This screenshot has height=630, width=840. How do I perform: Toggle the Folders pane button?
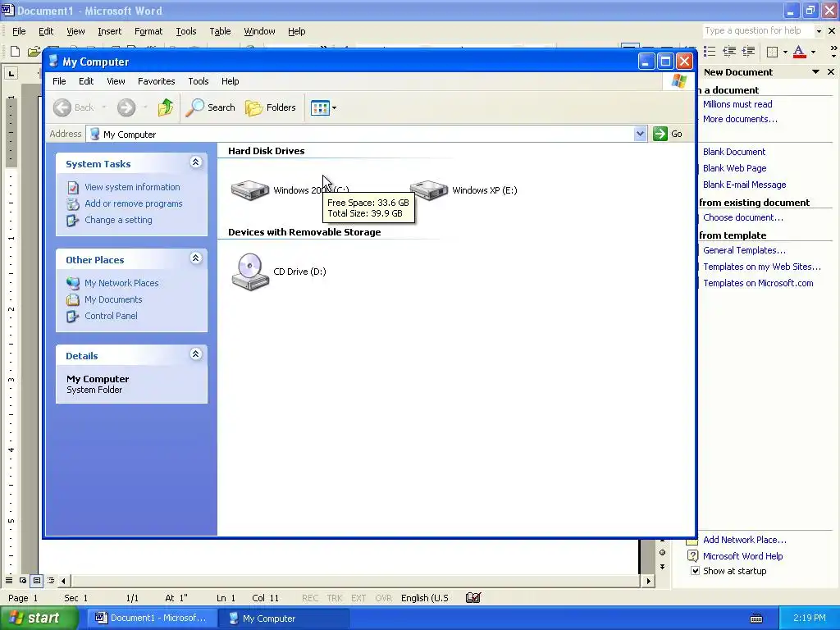pyautogui.click(x=271, y=107)
